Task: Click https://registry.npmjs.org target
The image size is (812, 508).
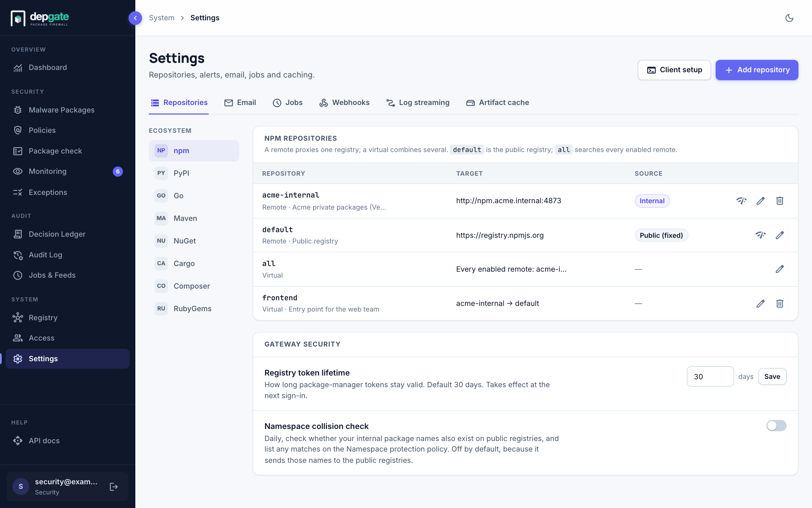Action: tap(500, 235)
